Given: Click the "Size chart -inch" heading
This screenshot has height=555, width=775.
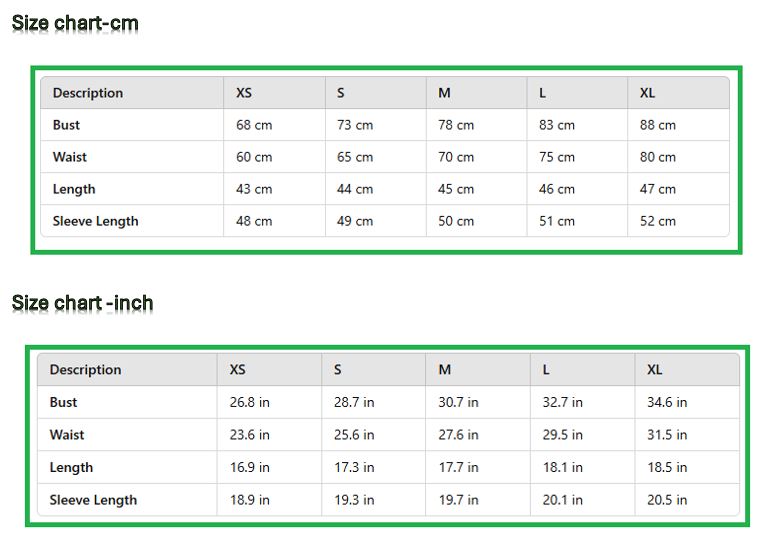Looking at the screenshot, I should [x=82, y=302].
